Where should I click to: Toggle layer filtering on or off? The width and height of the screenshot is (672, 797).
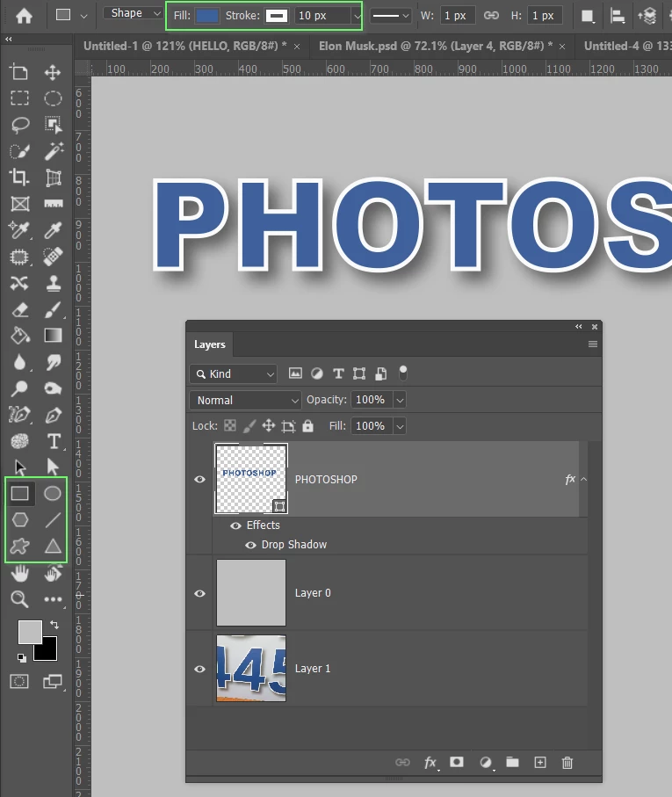tap(403, 373)
